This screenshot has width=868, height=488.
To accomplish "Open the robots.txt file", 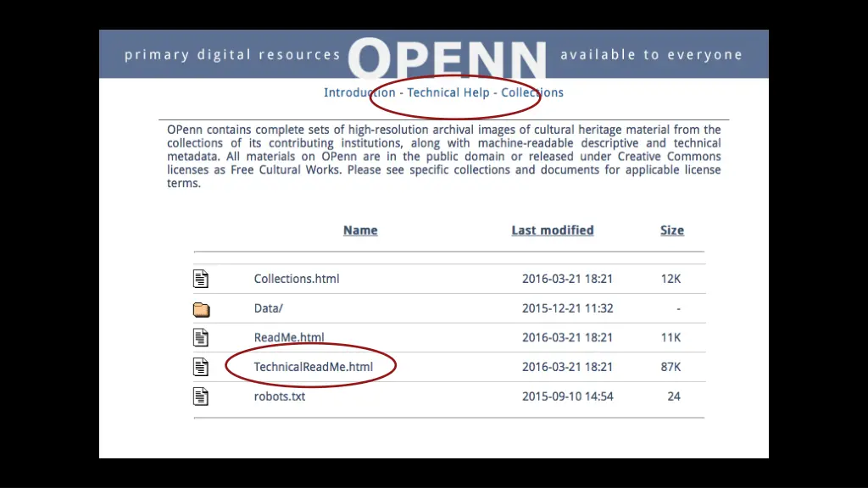I will [280, 396].
